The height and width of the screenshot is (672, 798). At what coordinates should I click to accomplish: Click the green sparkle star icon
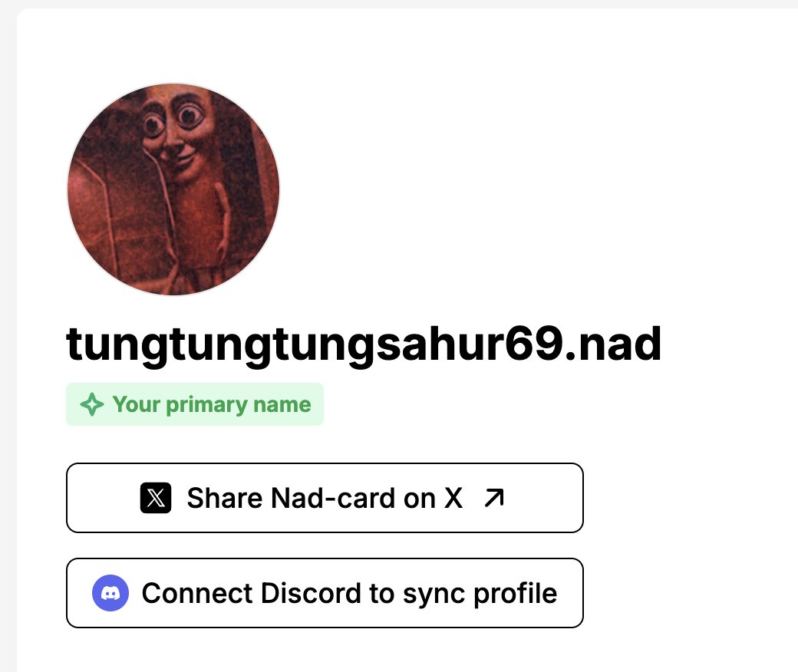92,404
